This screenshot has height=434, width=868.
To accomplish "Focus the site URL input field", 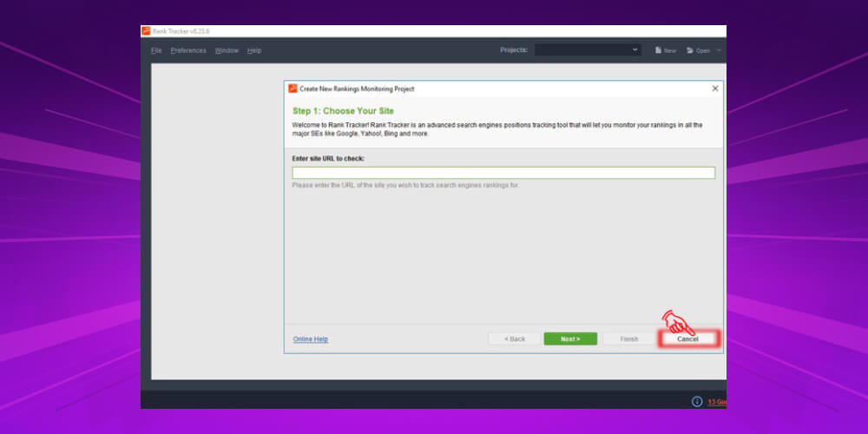I will point(503,173).
